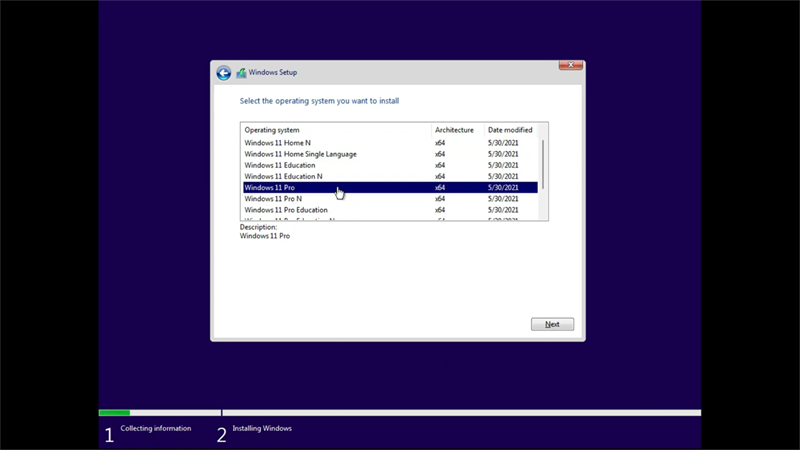Choose Windows 11 Pro N edition

tap(273, 199)
